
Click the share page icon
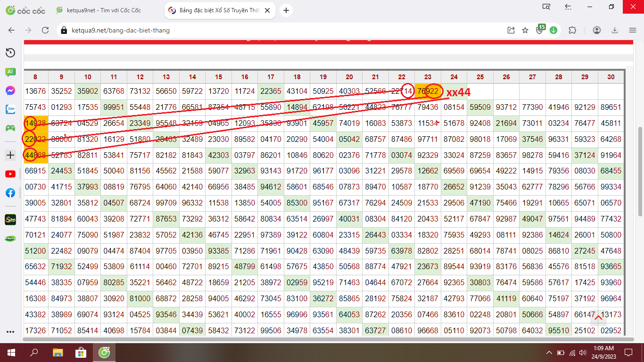point(511,30)
